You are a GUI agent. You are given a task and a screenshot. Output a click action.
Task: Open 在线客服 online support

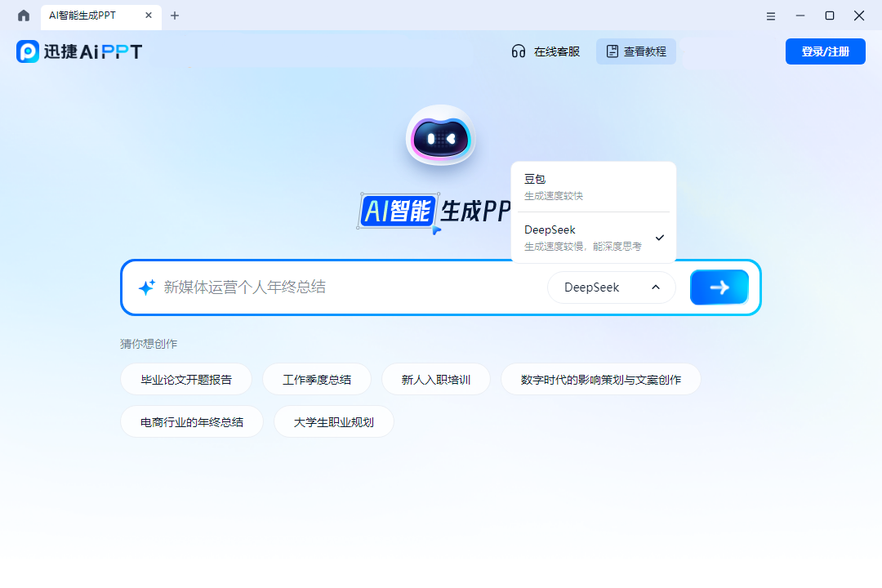coord(546,51)
